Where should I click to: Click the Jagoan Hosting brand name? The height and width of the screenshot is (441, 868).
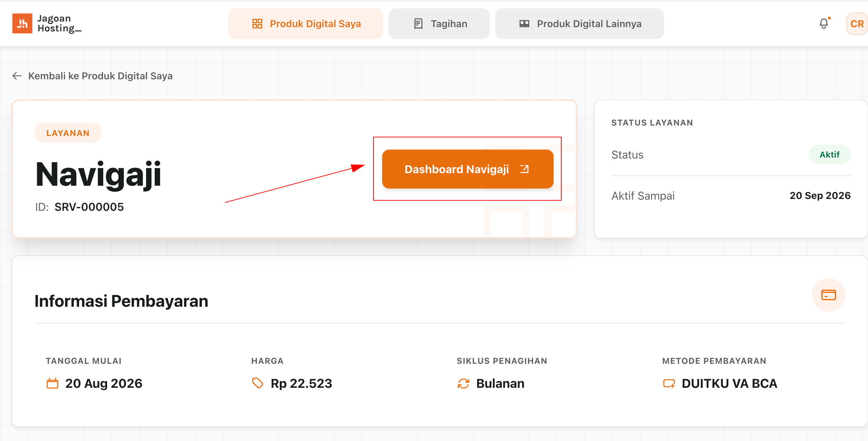pyautogui.click(x=59, y=23)
